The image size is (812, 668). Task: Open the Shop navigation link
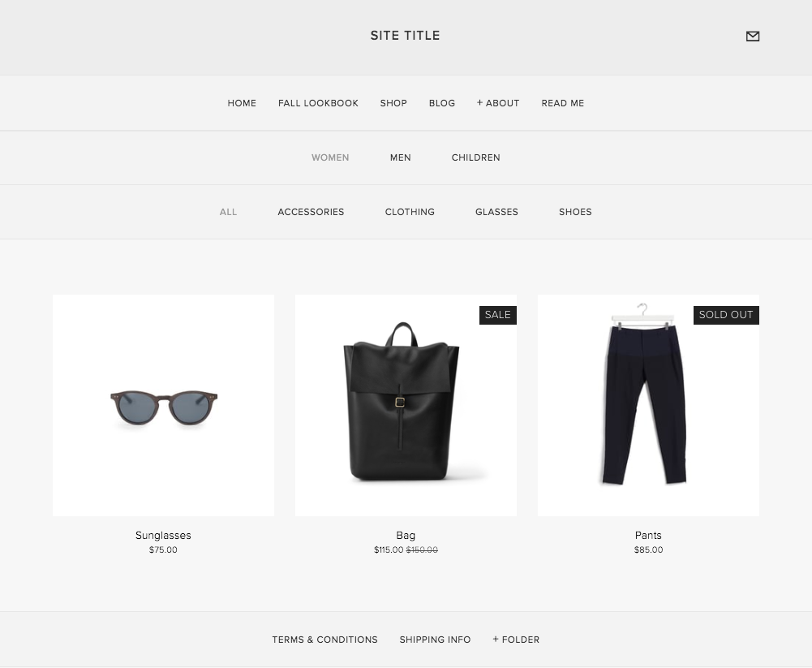[393, 103]
